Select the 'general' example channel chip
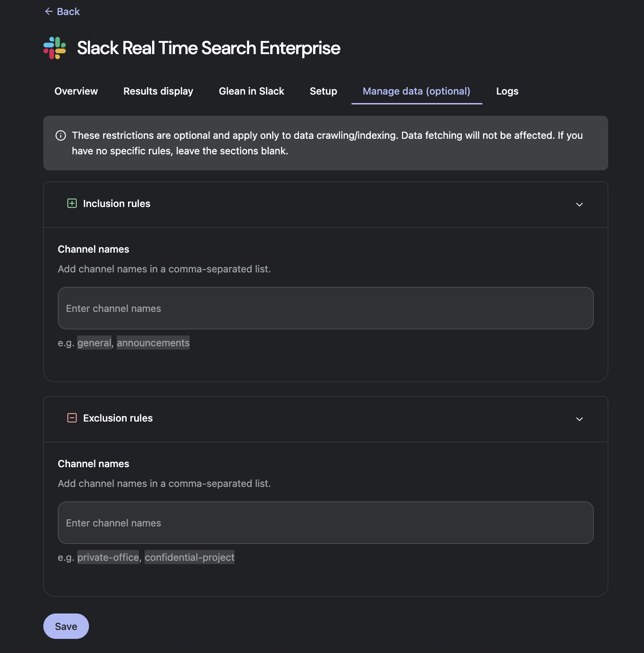Viewport: 644px width, 653px height. (94, 342)
